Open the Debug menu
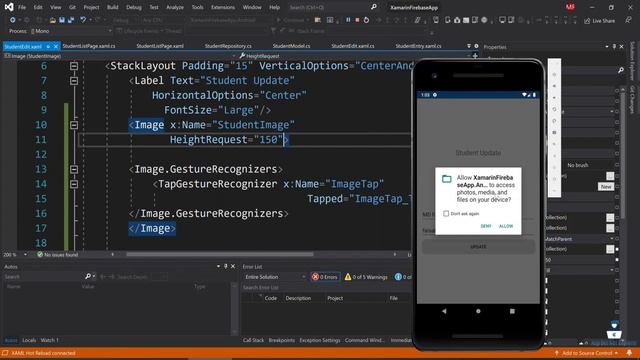Image resolution: width=640 pixels, height=360 pixels. tap(133, 7)
